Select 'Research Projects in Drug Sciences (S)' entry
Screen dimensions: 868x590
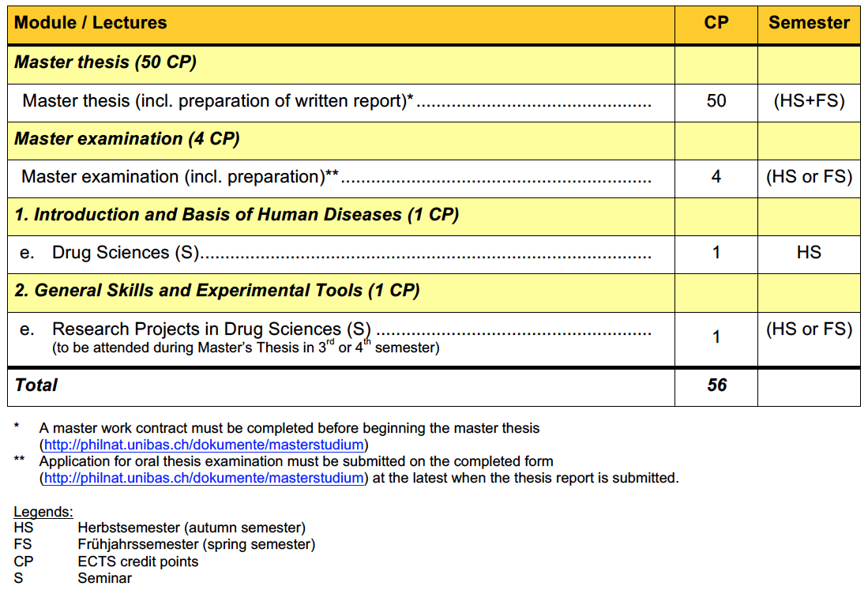tap(211, 329)
